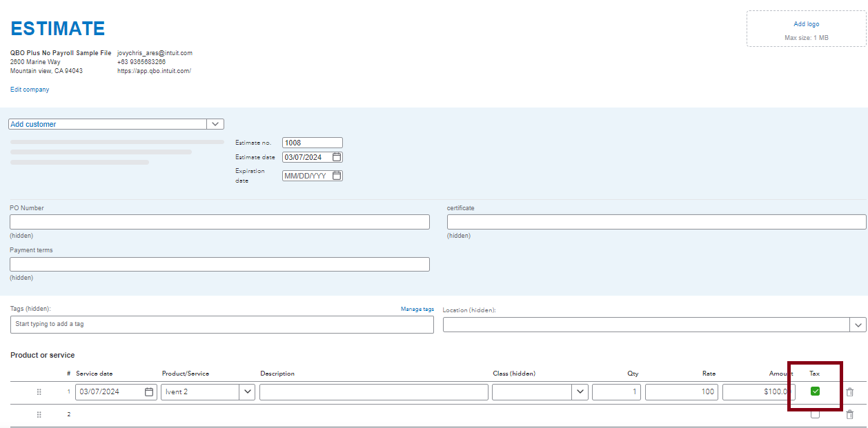This screenshot has height=428, width=868.
Task: Open the Product/Service dropdown for Ivent 2
Action: pos(247,392)
